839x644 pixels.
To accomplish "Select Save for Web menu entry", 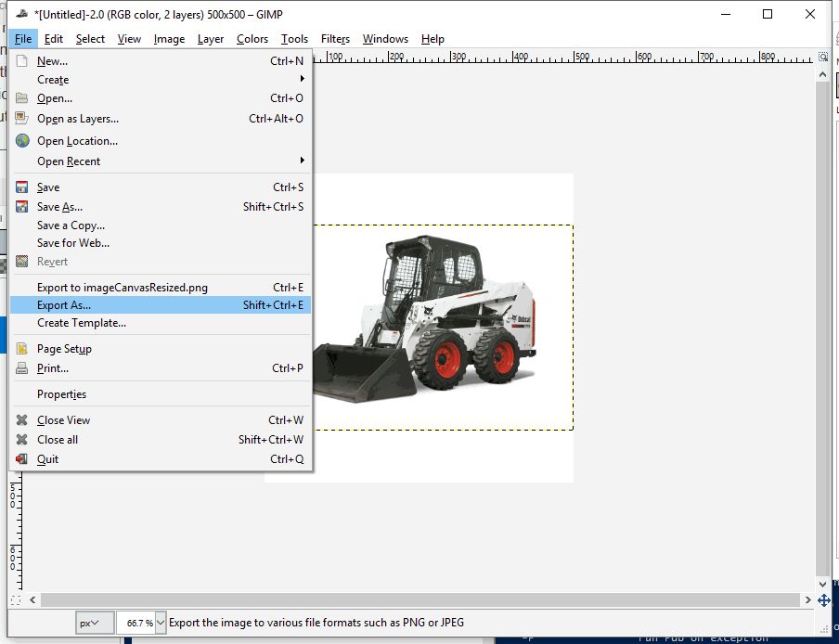I will tap(160, 243).
